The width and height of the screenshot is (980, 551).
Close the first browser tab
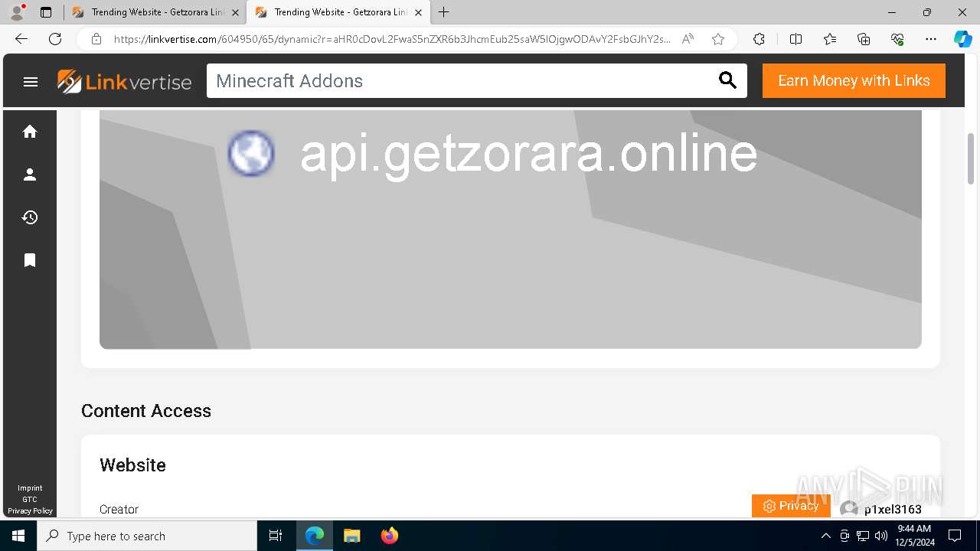tap(235, 12)
